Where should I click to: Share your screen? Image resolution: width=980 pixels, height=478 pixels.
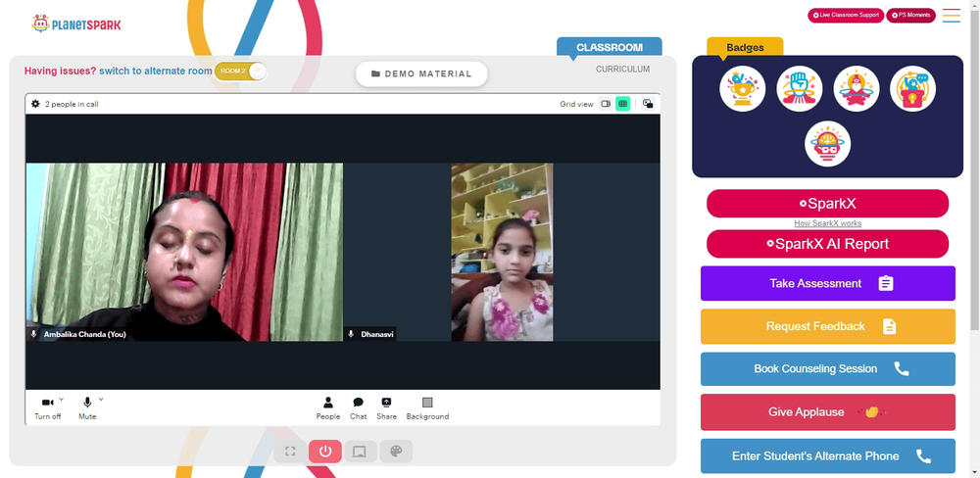point(386,408)
